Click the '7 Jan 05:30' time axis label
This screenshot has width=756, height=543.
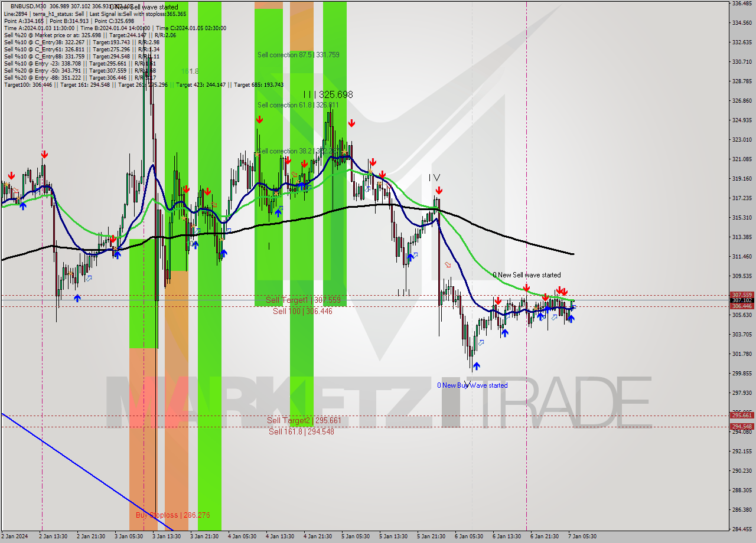(x=582, y=537)
